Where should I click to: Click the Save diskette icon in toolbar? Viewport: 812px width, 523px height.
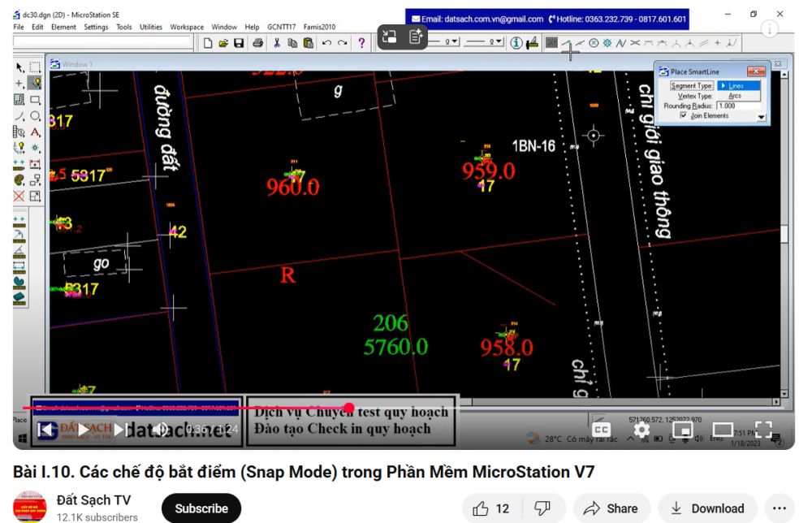point(240,42)
